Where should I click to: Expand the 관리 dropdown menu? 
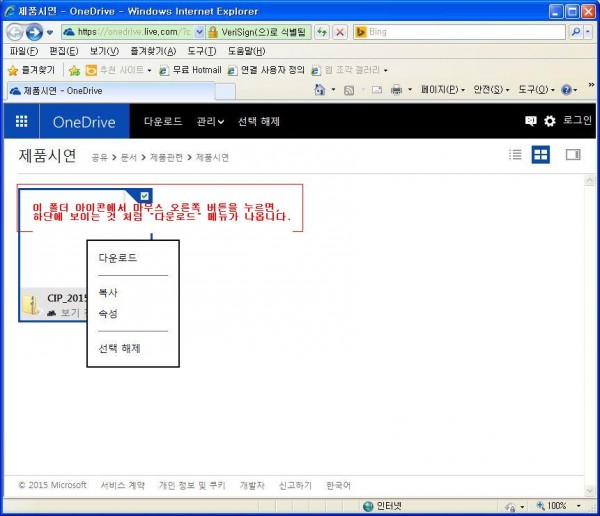210,121
